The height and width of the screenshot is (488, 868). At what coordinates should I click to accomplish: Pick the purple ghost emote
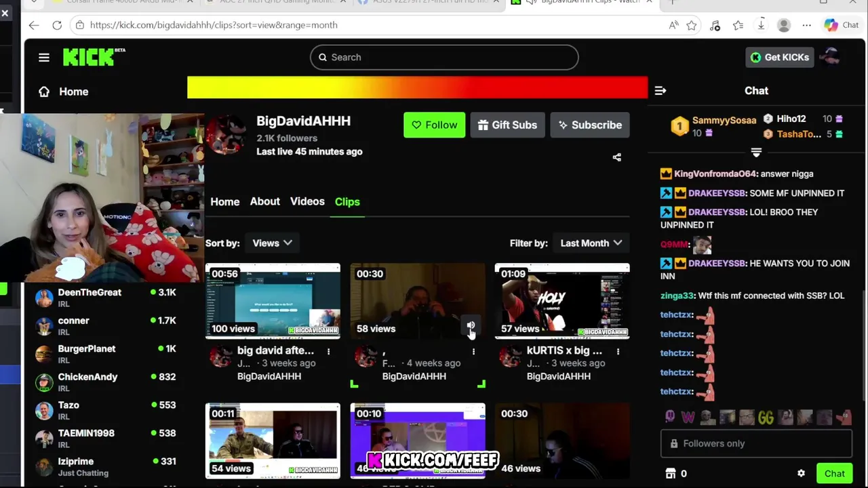pos(670,417)
